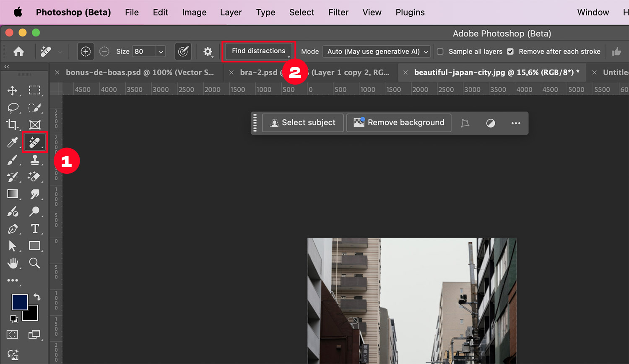
Task: Click the city photo on the canvas
Action: (412, 301)
